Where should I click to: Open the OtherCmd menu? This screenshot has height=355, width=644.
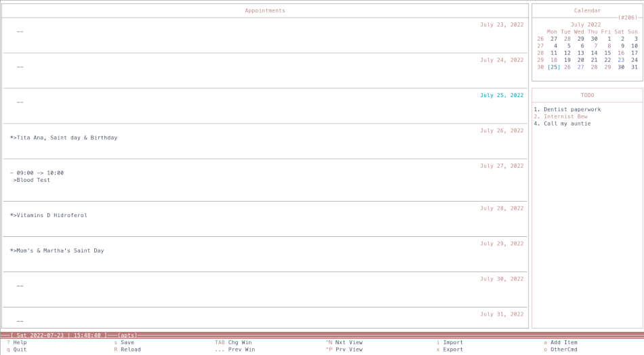pos(563,350)
